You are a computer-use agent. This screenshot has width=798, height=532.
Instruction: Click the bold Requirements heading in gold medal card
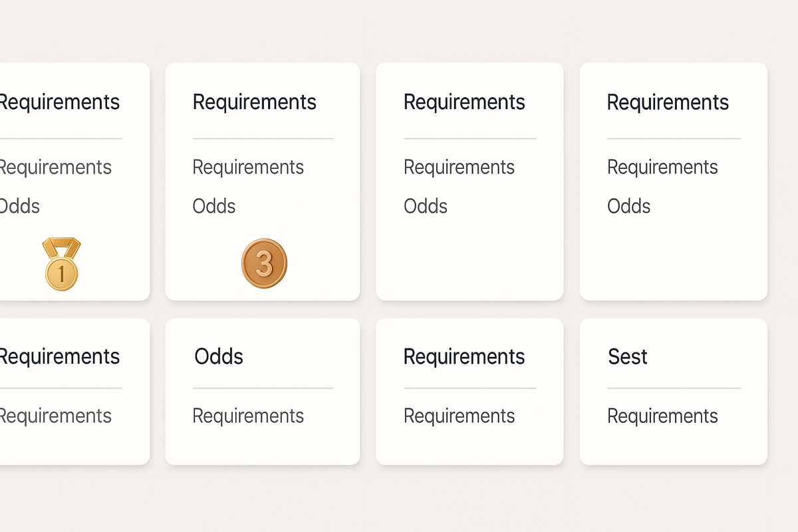click(60, 102)
